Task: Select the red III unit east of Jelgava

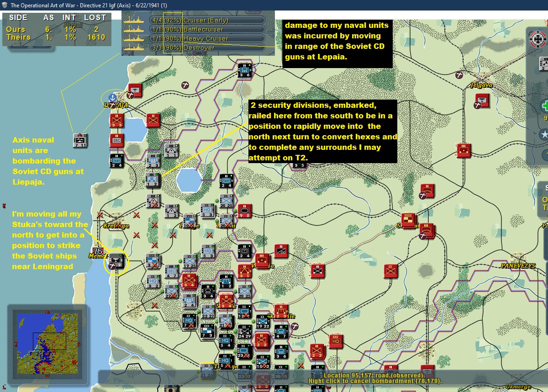Action: click(x=464, y=150)
